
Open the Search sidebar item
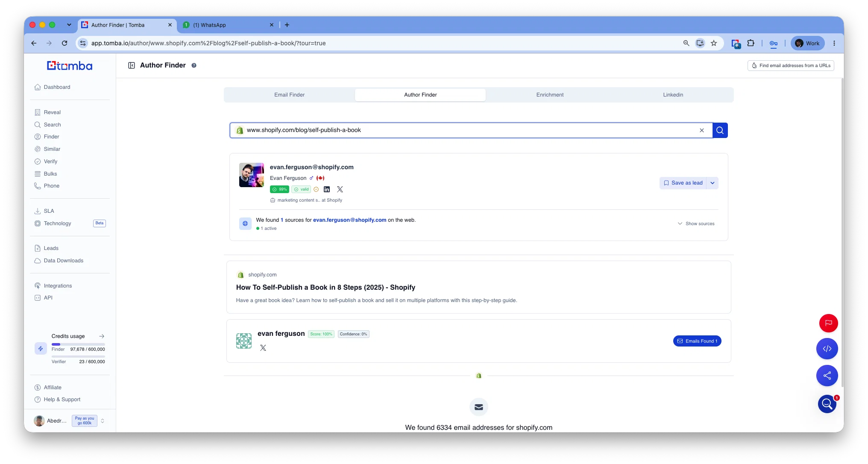click(52, 125)
